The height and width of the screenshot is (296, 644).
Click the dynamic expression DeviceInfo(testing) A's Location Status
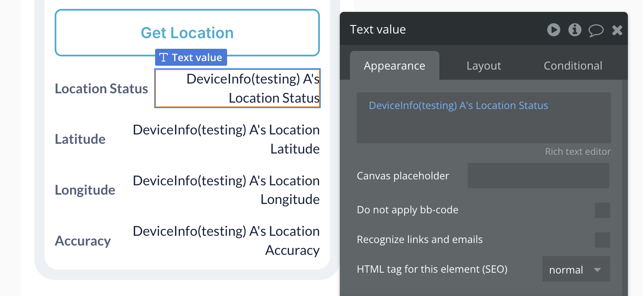458,106
